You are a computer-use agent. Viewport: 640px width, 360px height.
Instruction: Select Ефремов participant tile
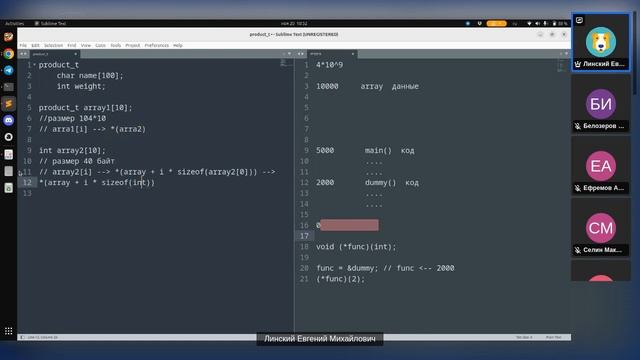click(x=600, y=166)
